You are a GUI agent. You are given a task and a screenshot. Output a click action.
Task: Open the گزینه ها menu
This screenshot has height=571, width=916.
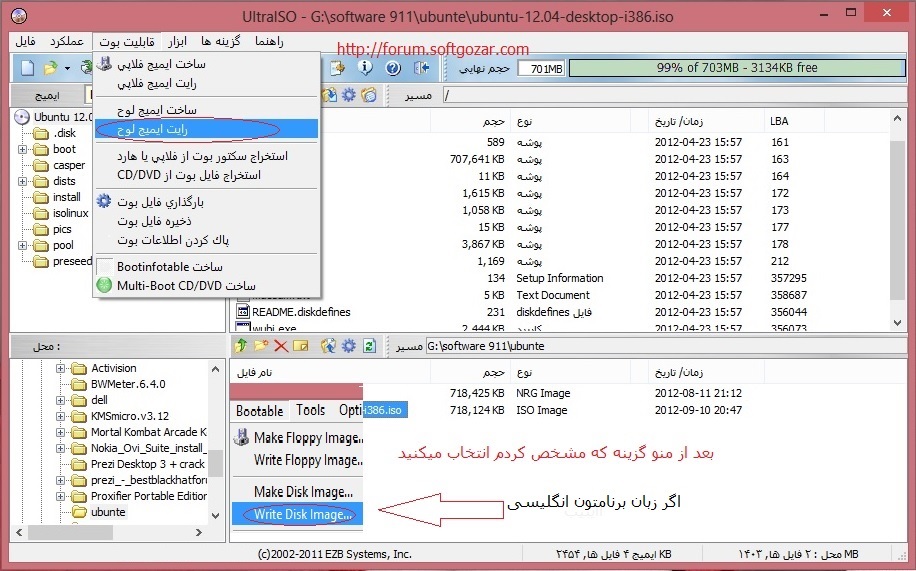(221, 41)
